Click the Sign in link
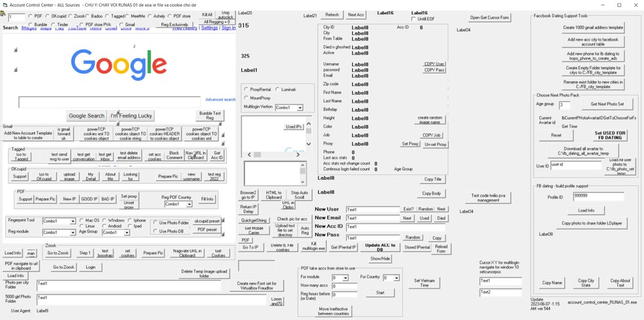644x320 pixels. point(229,28)
